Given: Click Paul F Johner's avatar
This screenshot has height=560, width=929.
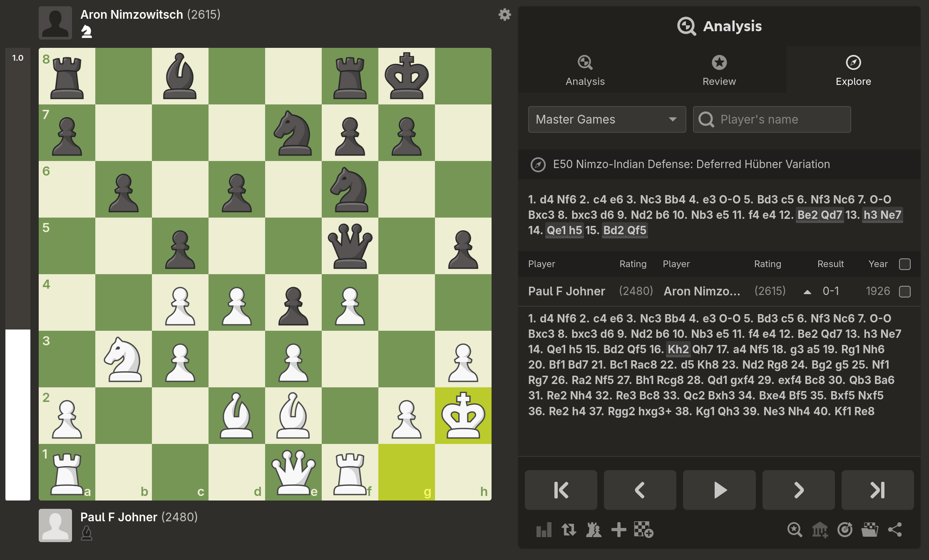Looking at the screenshot, I should pos(55,525).
